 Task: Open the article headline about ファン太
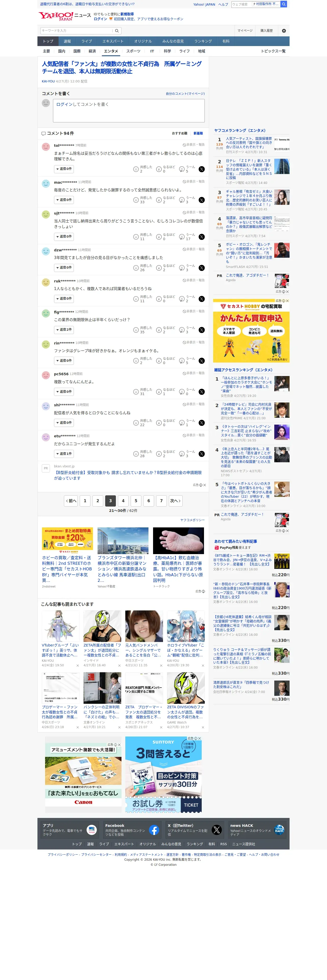[x=122, y=68]
